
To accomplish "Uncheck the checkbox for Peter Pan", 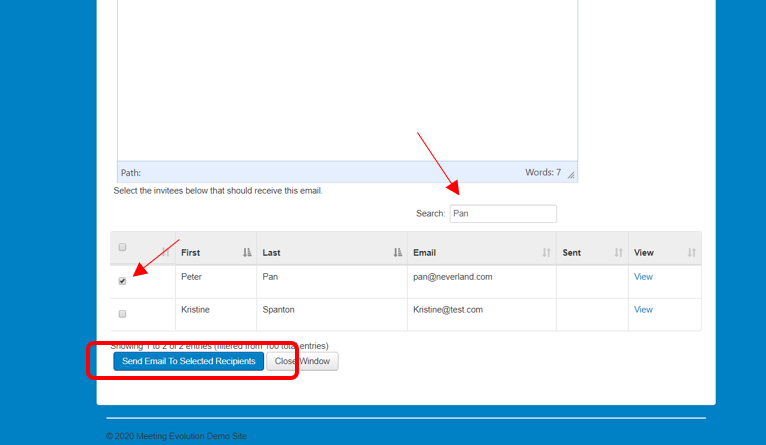I will click(x=123, y=281).
